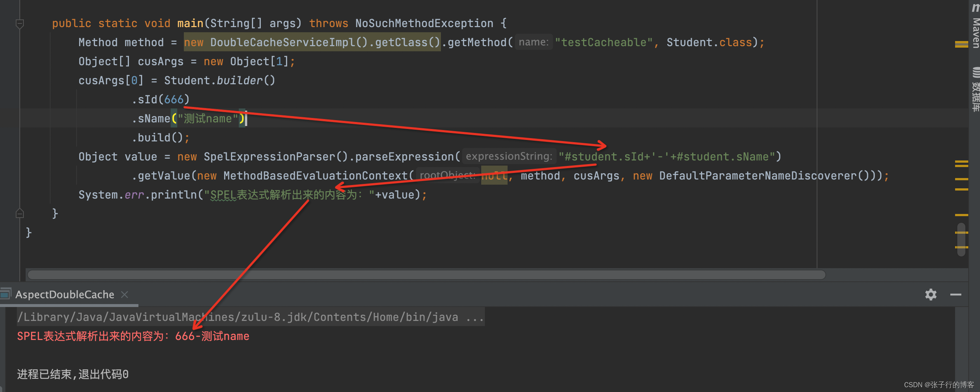Viewport: 980px width, 392px height.
Task: Click the Student.builder() call
Action: click(219, 80)
